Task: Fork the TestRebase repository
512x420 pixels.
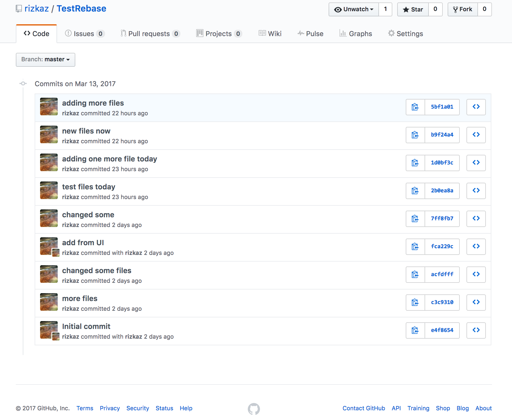Action: [x=463, y=9]
